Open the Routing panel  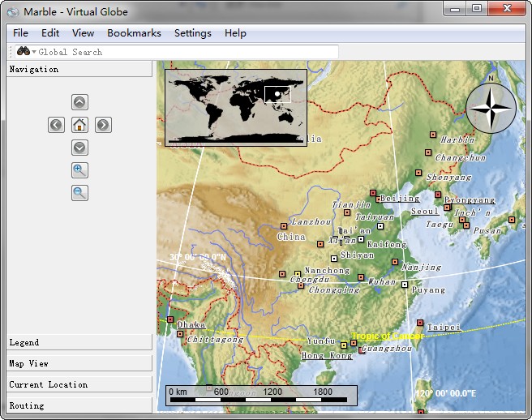tap(79, 405)
